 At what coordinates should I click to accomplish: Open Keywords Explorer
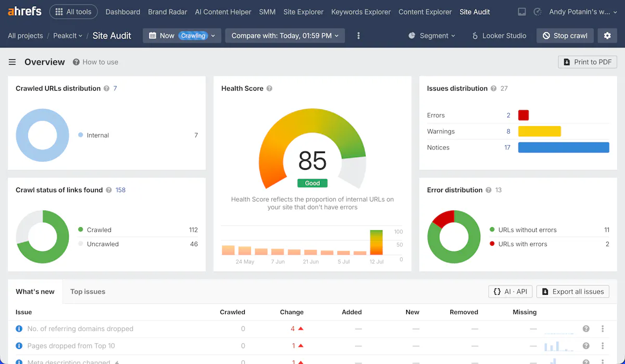click(x=361, y=11)
